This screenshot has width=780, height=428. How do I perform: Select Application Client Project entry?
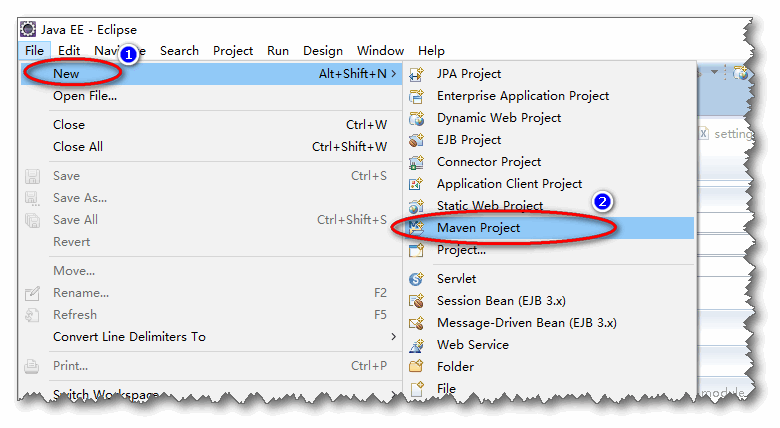[550, 184]
